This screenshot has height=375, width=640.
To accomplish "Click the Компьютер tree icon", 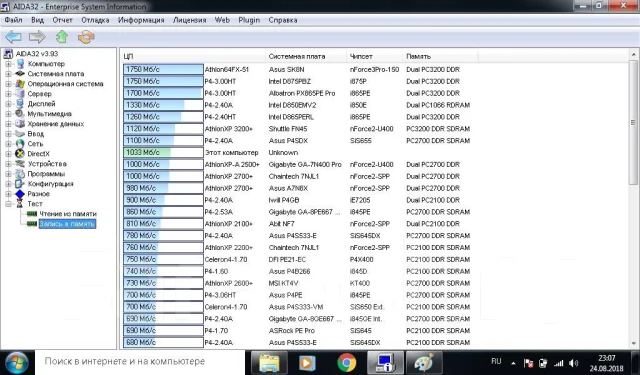I will coord(20,64).
